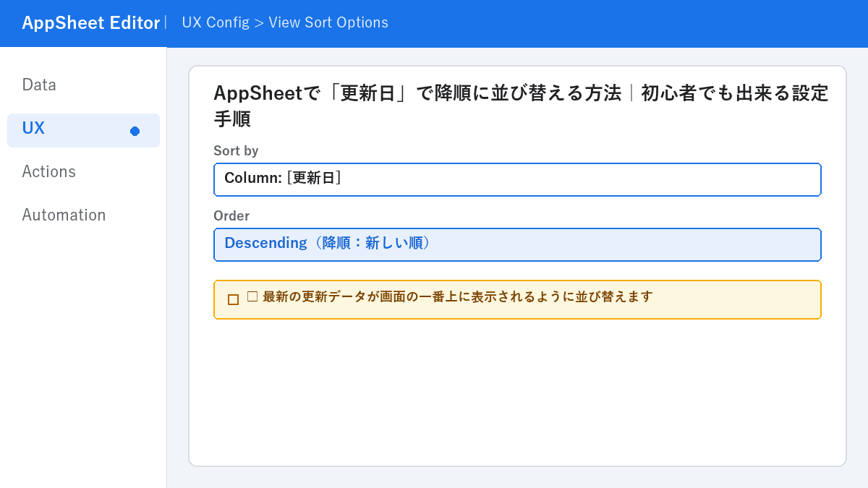Image resolution: width=868 pixels, height=488 pixels.
Task: Click the 'Sort by' label
Action: [x=236, y=150]
